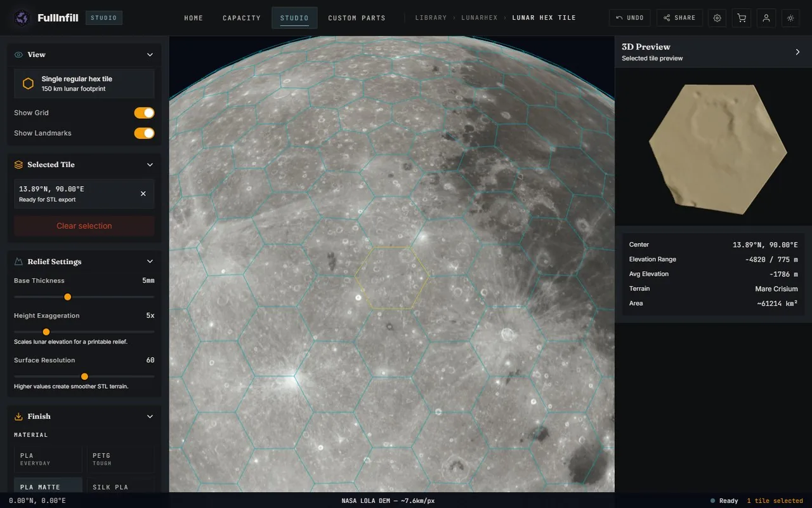The width and height of the screenshot is (812, 508).
Task: Choose Silk PLA material option
Action: point(121,485)
